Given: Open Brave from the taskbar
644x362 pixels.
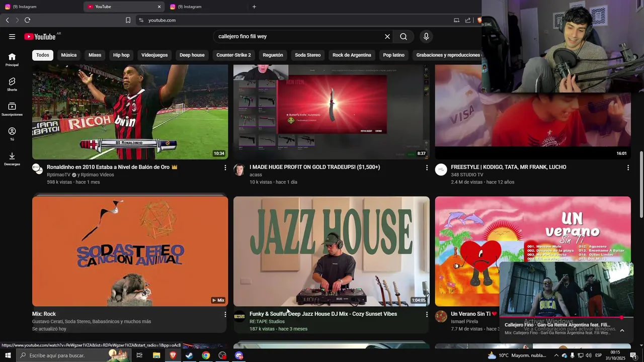Looking at the screenshot, I should coord(173,355).
